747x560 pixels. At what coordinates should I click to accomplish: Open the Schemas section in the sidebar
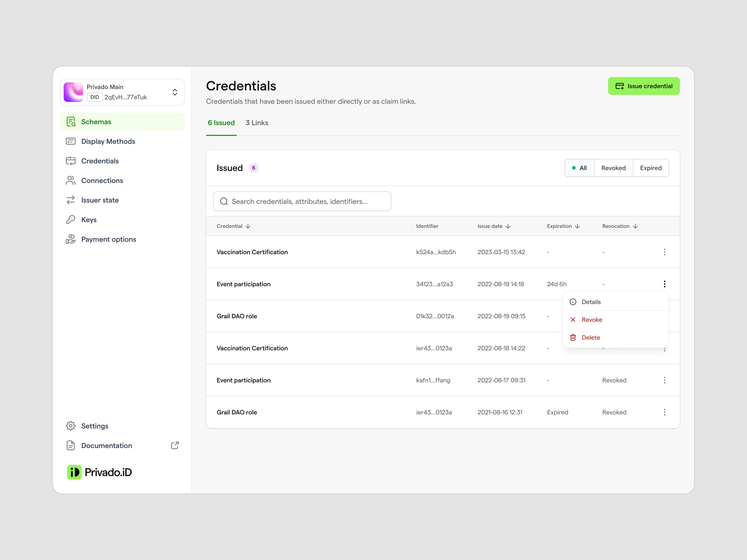tap(96, 122)
